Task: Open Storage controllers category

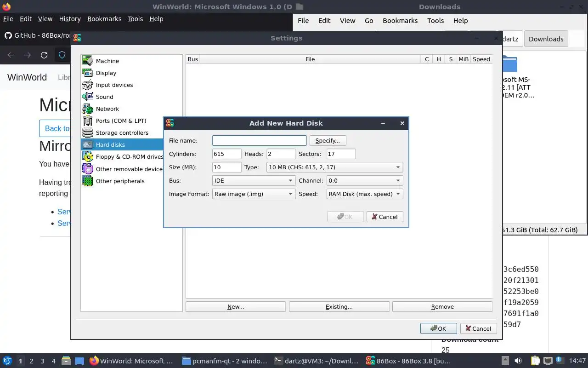Action: [x=122, y=132]
